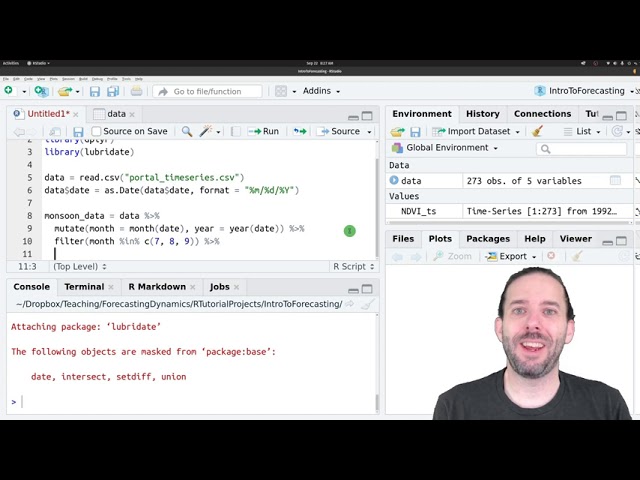This screenshot has width=640, height=480.
Task: Expand the recent files dropdown arrow
Action: point(77,91)
